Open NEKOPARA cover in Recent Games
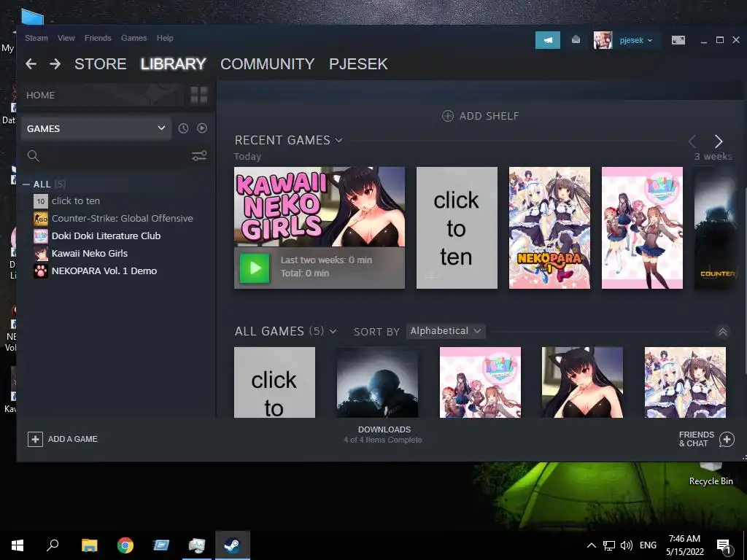Screen dimensions: 747x560 549,227
